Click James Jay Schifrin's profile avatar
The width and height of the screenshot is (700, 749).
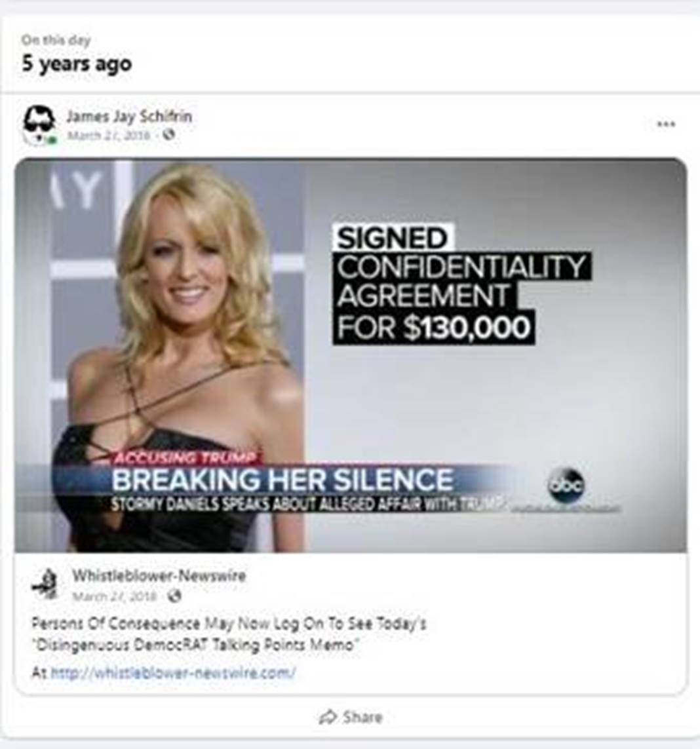coord(39,125)
